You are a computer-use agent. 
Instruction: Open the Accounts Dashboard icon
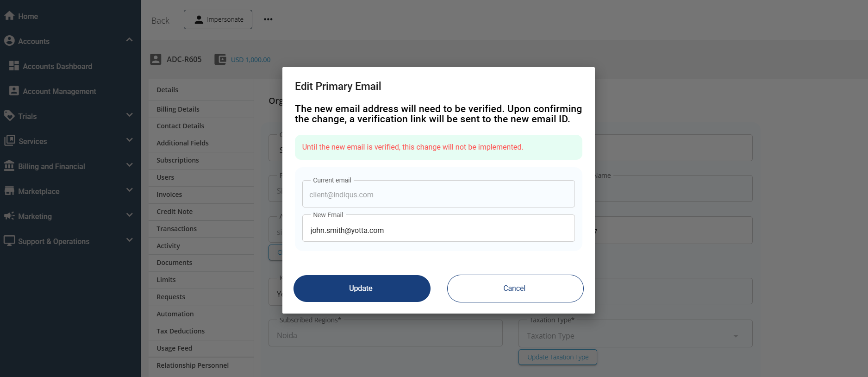[x=14, y=65]
